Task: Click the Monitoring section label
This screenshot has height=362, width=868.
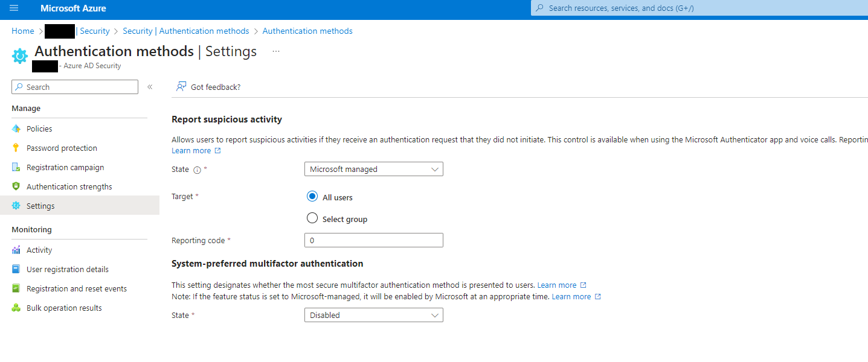Action: click(31, 230)
